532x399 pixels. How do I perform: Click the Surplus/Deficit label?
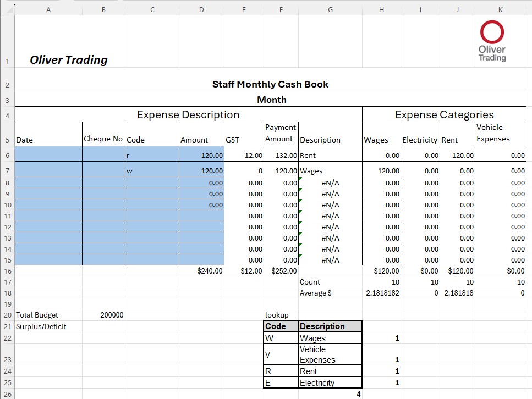click(48, 327)
